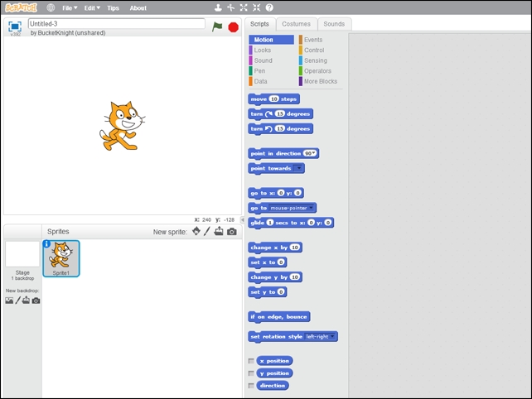Select the Motion block category
The width and height of the screenshot is (532, 399).
[272, 40]
